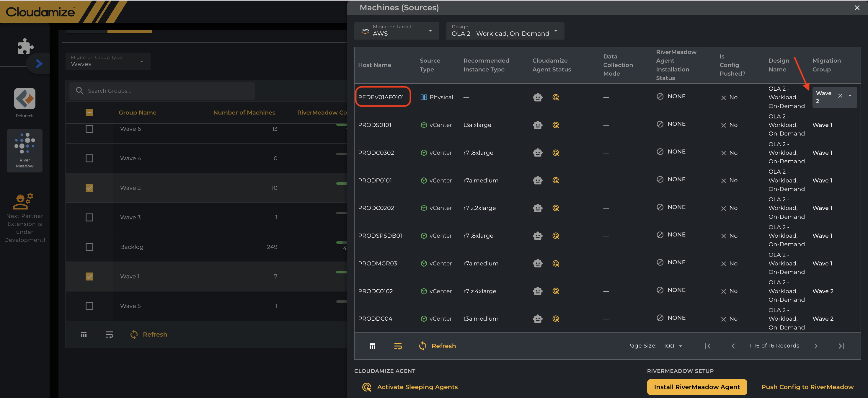Toggle the select-all groups header checkbox
This screenshot has height=398, width=868.
[89, 112]
